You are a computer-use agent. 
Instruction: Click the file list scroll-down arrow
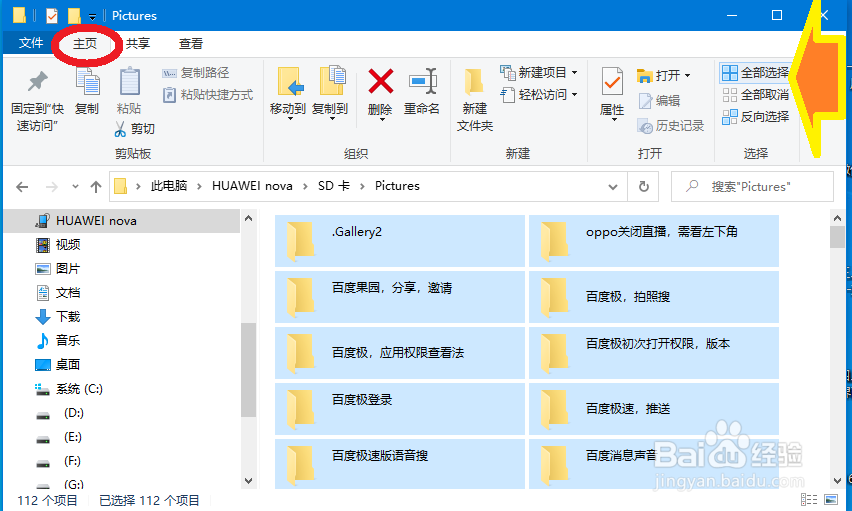coord(837,481)
